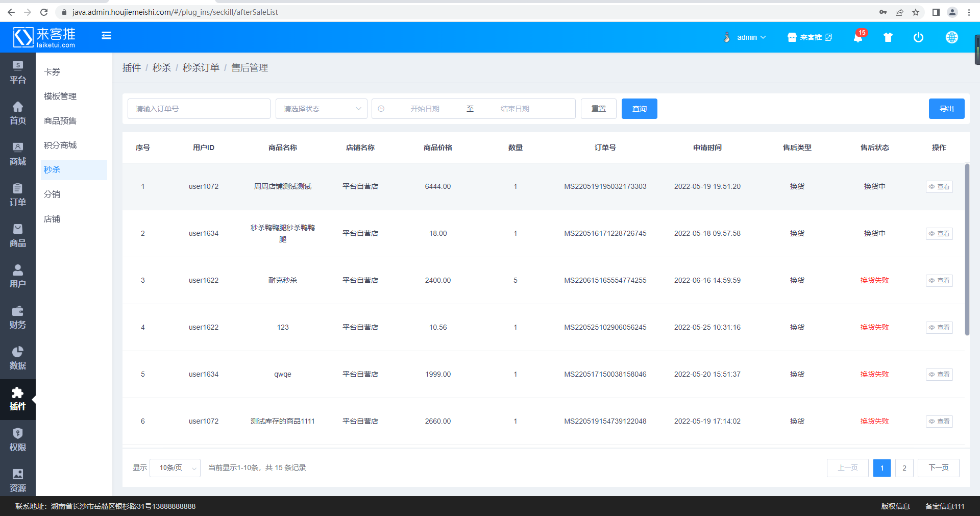Click the laiketui logo
980x516 pixels.
coord(44,37)
